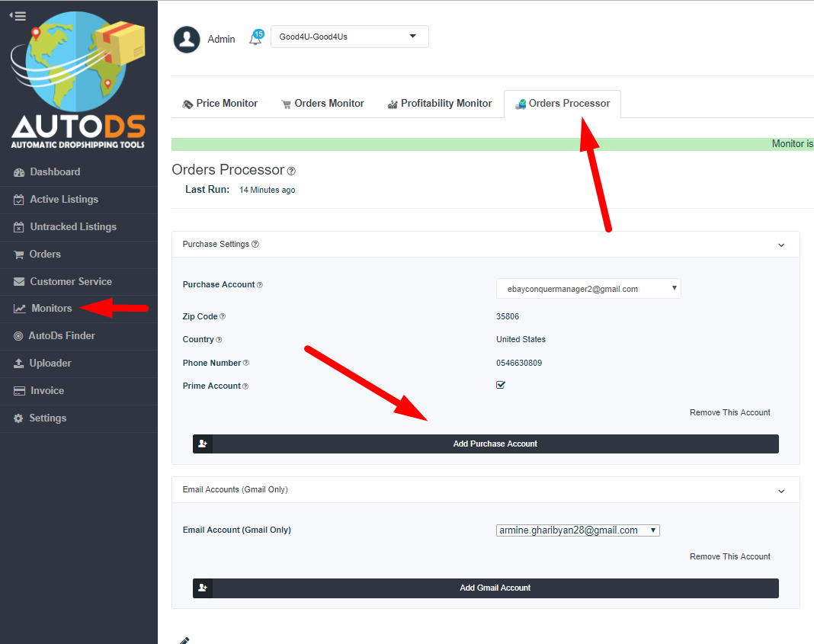Open the Orders sidebar item
This screenshot has height=644, width=814.
(79, 255)
